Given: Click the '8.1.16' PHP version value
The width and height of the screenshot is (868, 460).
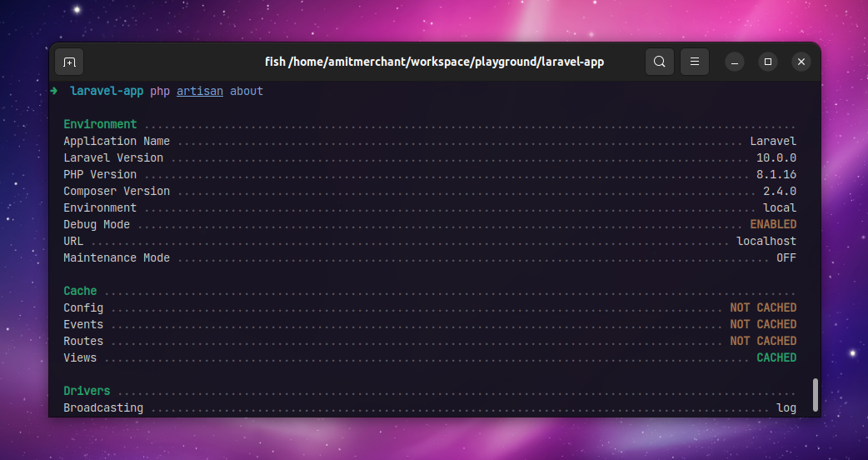Looking at the screenshot, I should 776,174.
